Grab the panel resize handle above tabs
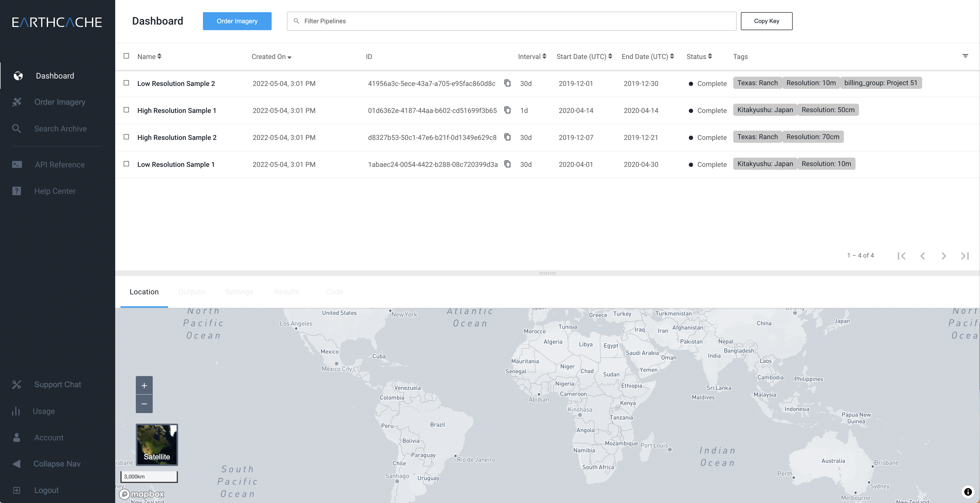 (x=547, y=273)
